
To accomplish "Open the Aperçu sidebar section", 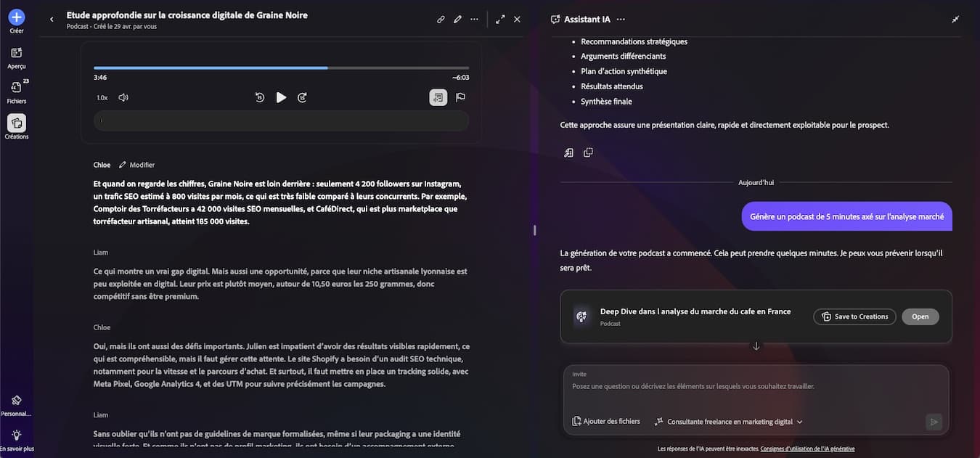I will pos(16,57).
